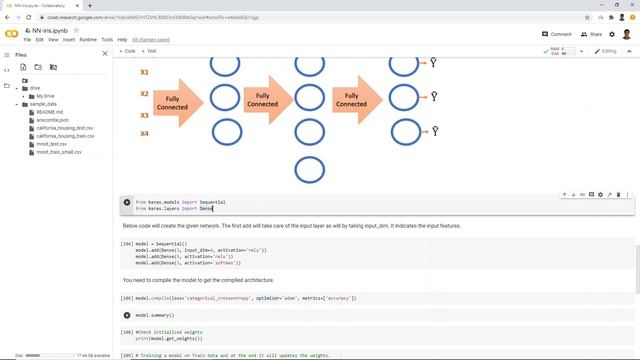Click the upload file icon
640x360 pixels.
(23, 67)
